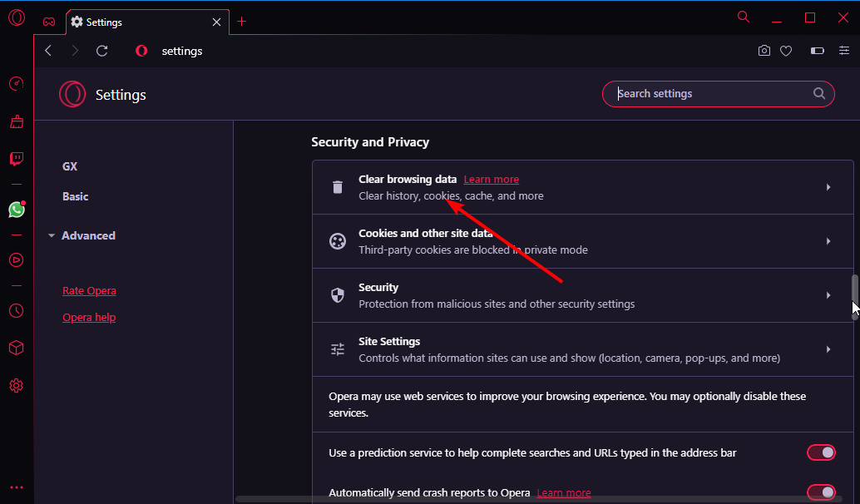Select Basic in settings navigation
This screenshot has height=504, width=860.
[x=75, y=196]
